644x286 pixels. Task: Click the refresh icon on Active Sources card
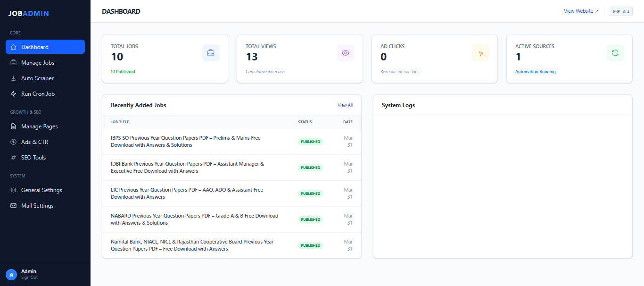(615, 52)
